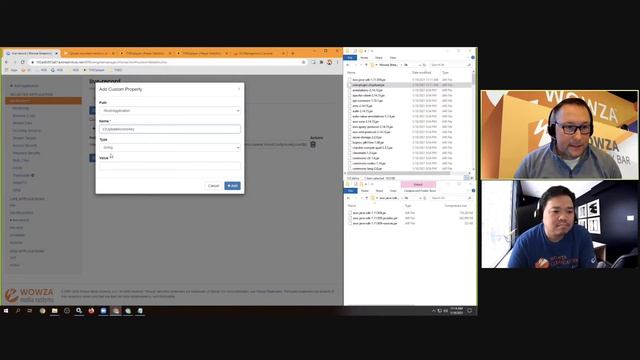640x360 pixels.
Task: Open the pink Extract tab in lower Explorer
Action: pos(418,184)
